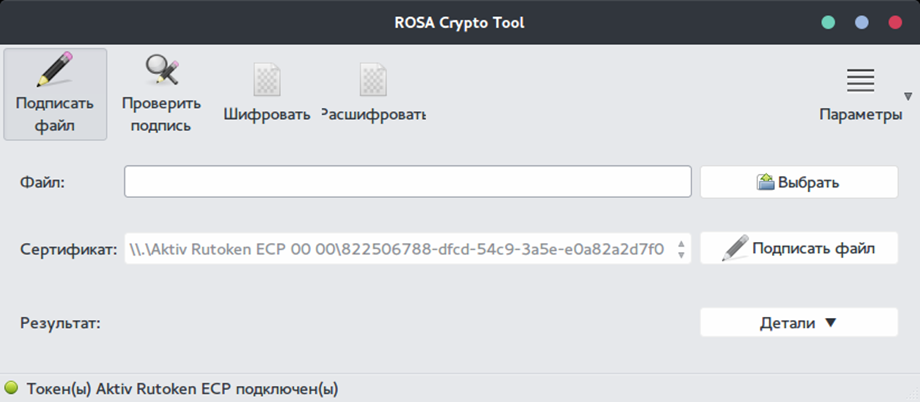The height and width of the screenshot is (402, 920).
Task: Choose a file with Выбрать button
Action: [x=799, y=182]
